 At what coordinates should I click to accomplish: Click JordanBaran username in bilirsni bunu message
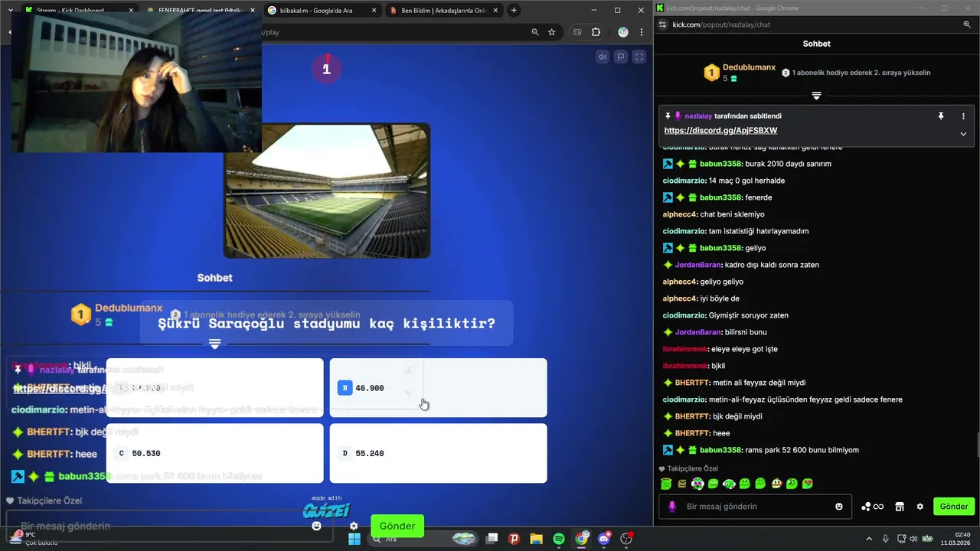coord(698,332)
